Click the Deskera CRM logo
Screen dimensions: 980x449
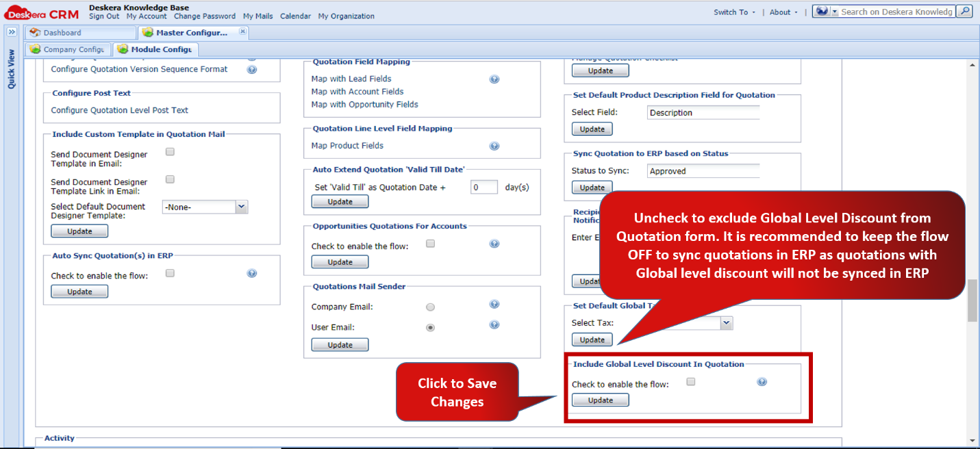point(38,11)
